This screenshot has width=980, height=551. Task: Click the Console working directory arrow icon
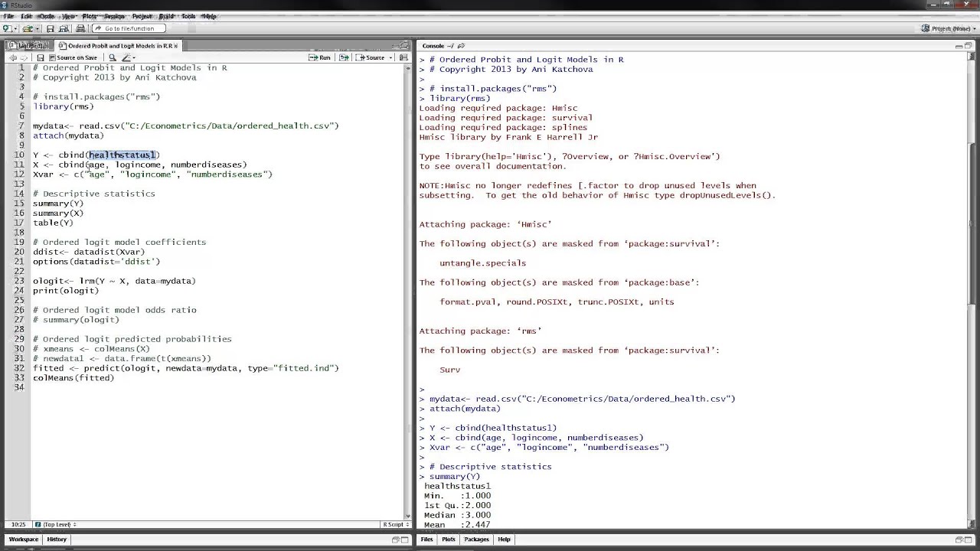click(461, 46)
